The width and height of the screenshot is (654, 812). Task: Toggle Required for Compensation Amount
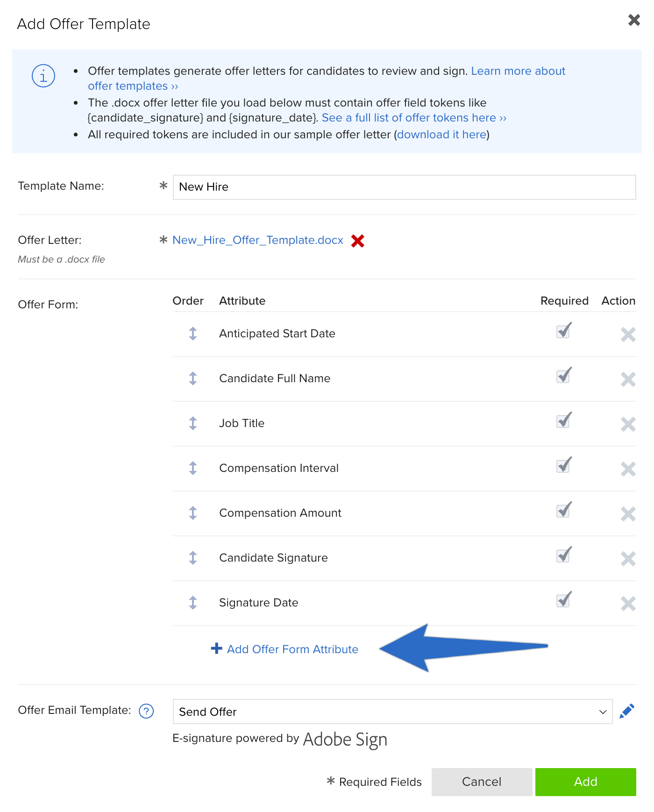(x=564, y=510)
